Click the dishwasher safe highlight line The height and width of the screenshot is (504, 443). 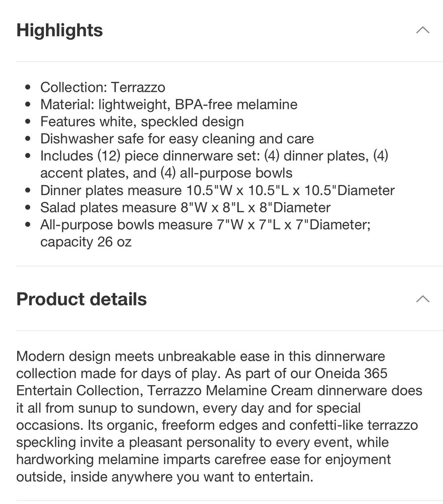coord(177,139)
